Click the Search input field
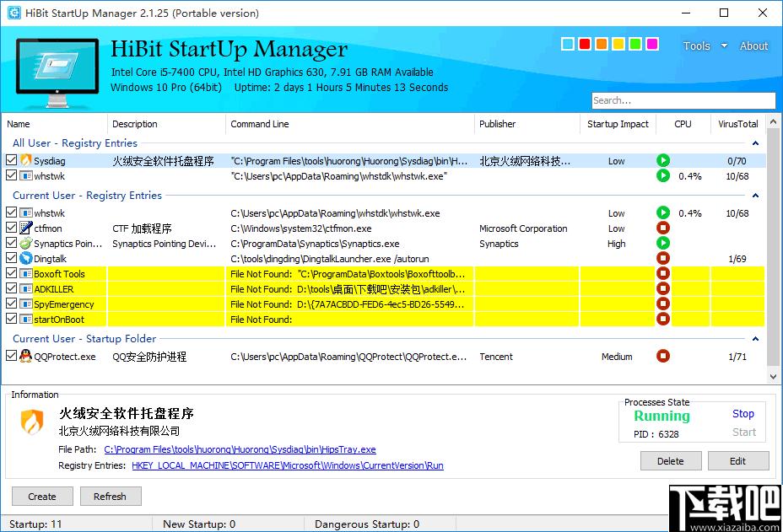 [x=683, y=100]
